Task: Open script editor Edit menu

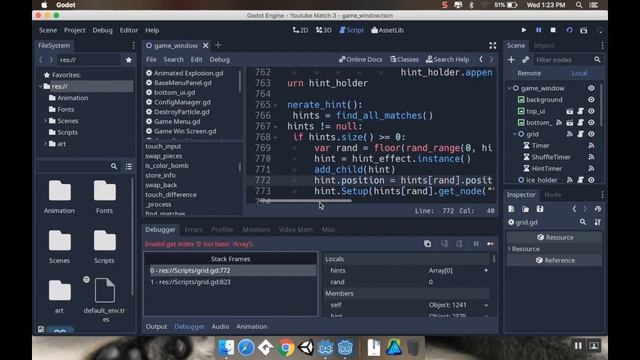Action: click(x=196, y=60)
